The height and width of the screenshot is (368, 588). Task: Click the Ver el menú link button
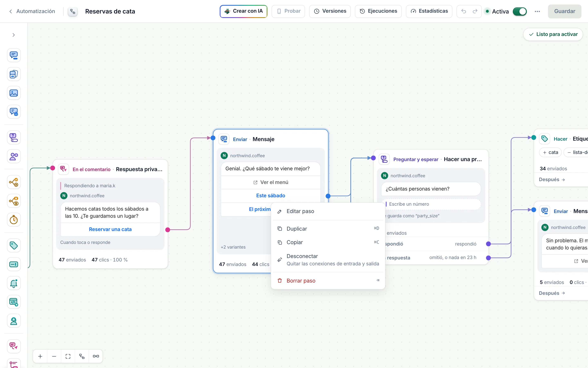pos(271,182)
